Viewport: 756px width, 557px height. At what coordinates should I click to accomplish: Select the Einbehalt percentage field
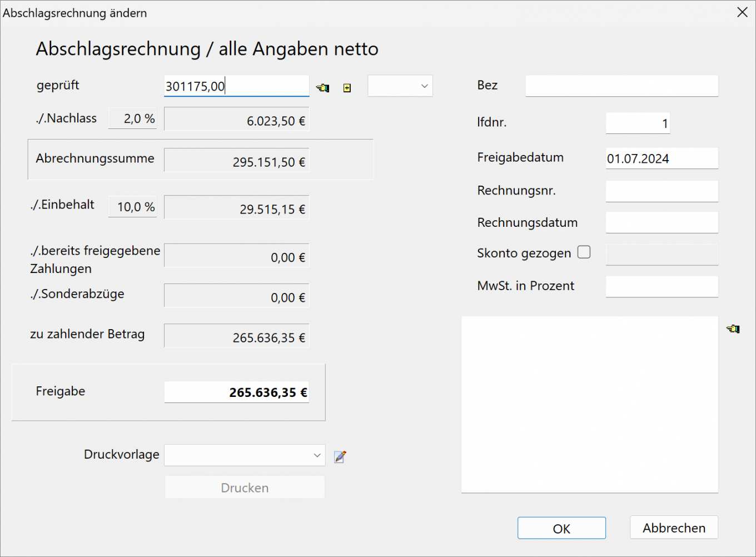coord(133,207)
